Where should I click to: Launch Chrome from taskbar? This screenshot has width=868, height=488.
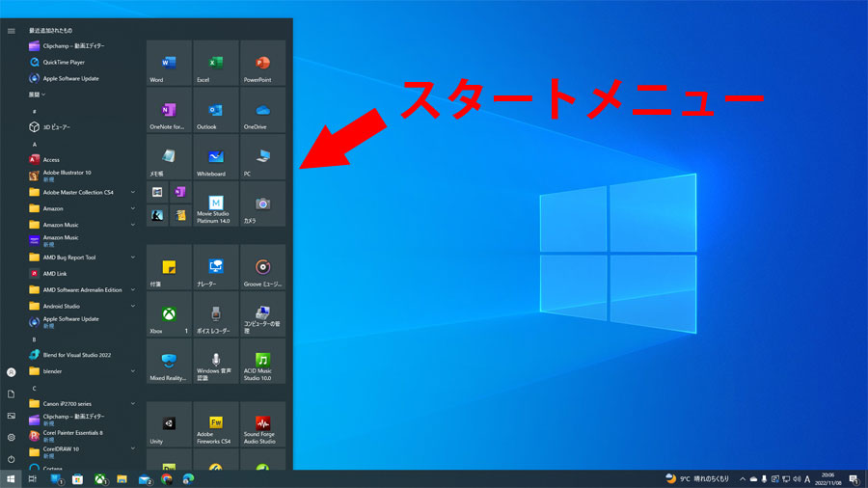tap(167, 479)
